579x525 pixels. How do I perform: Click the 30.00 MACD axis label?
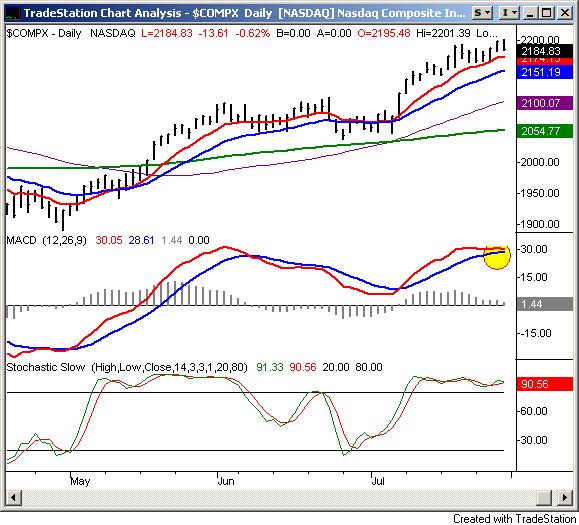534,249
